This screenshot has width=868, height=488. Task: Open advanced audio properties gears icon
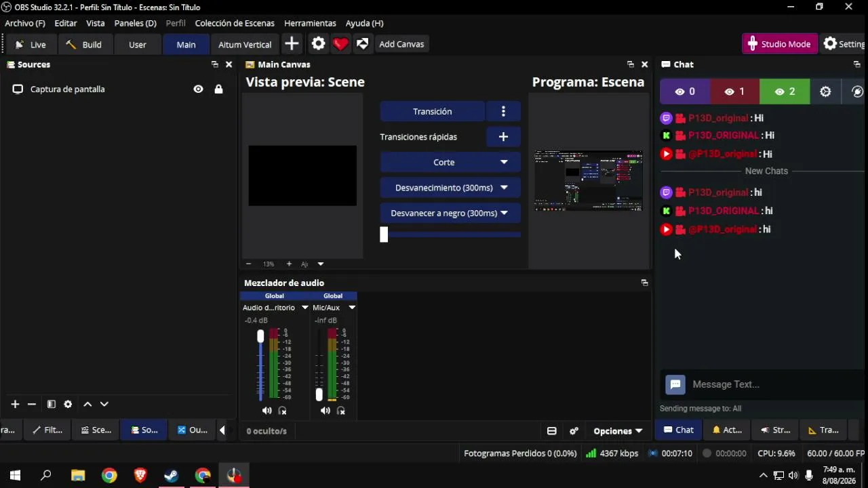574,431
